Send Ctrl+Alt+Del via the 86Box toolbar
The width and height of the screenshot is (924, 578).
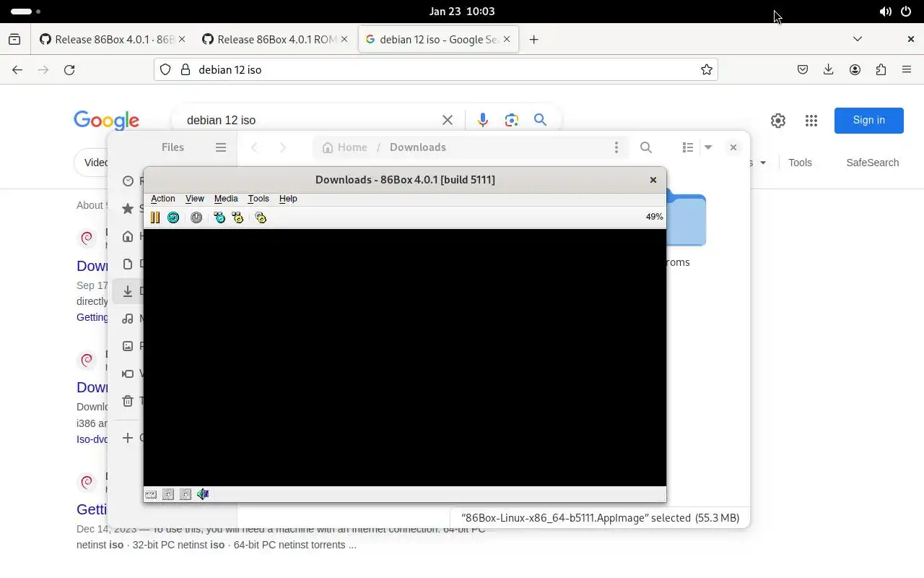[219, 217]
